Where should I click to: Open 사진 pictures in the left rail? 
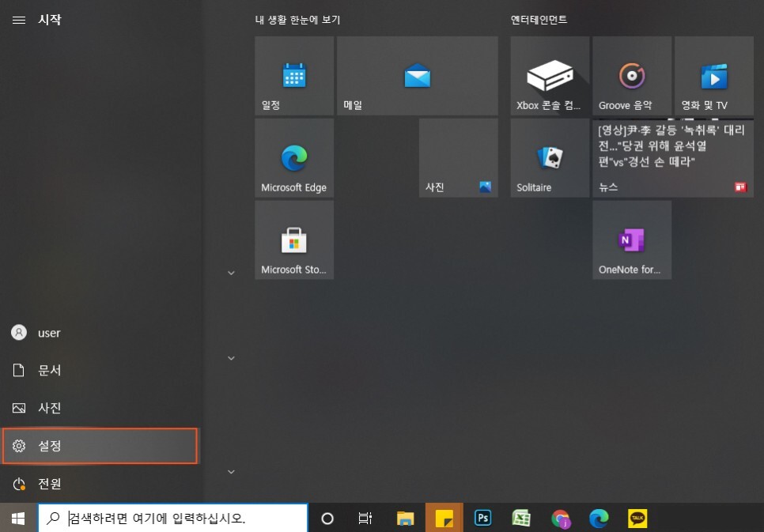tap(100, 408)
